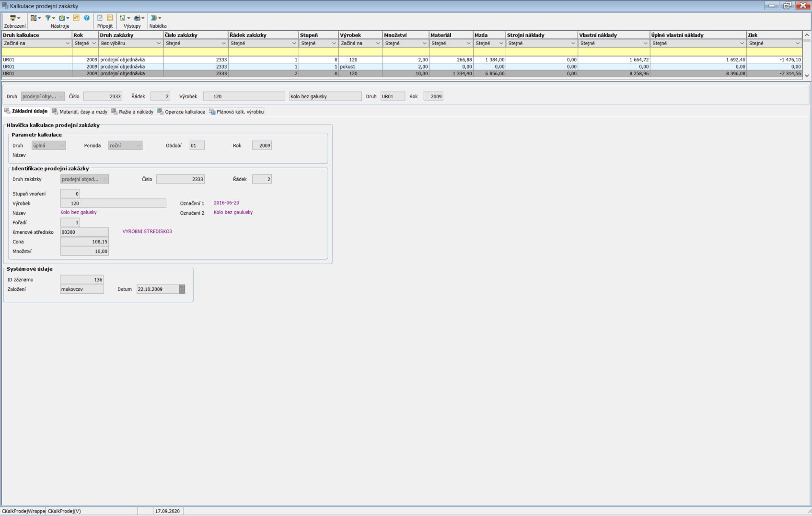Viewport: 812px width, 516px height.
Task: Click the orange settings sliders icon
Action: (x=76, y=18)
